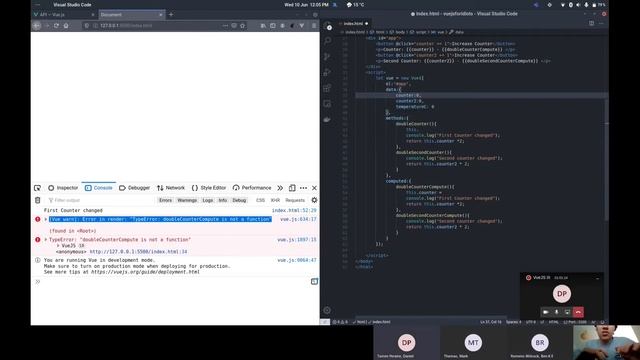Image resolution: width=640 pixels, height=360 pixels.
Task: Toggle camera in the call widget
Action: (546, 312)
